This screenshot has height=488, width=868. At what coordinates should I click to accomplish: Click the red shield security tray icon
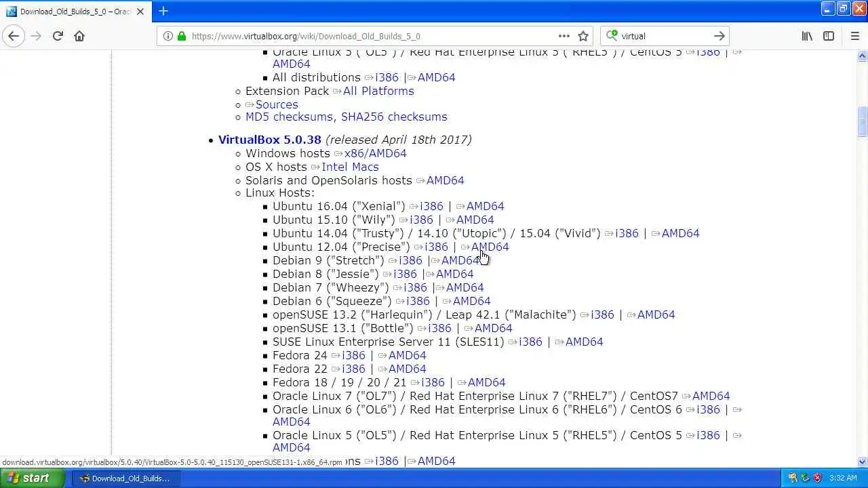click(x=817, y=478)
